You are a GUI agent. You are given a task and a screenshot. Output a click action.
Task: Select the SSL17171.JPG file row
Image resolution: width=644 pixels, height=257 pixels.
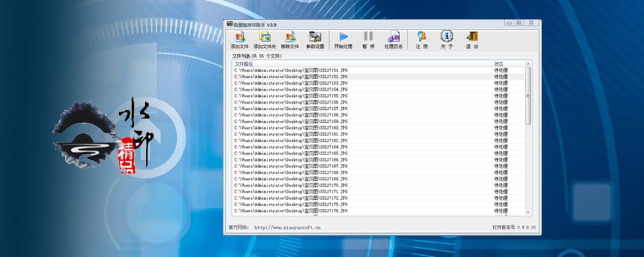379,191
